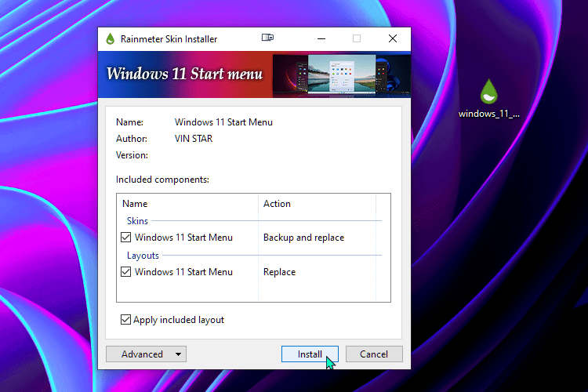This screenshot has height=392, width=588.
Task: Click the Backup and replace action text
Action: click(303, 238)
